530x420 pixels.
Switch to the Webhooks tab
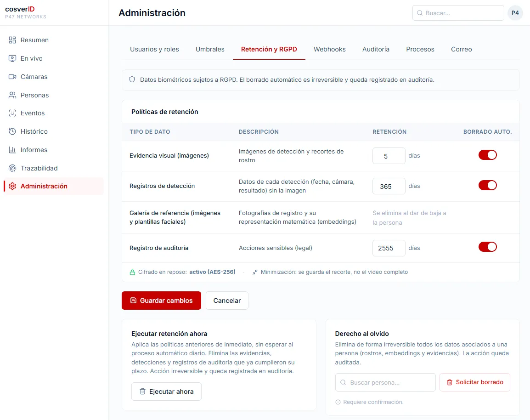coord(330,49)
